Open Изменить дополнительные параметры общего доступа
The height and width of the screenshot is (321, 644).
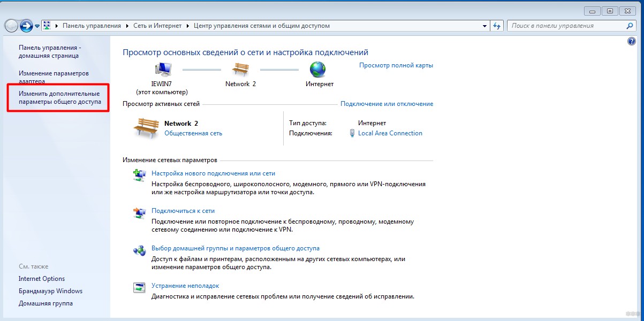[59, 97]
